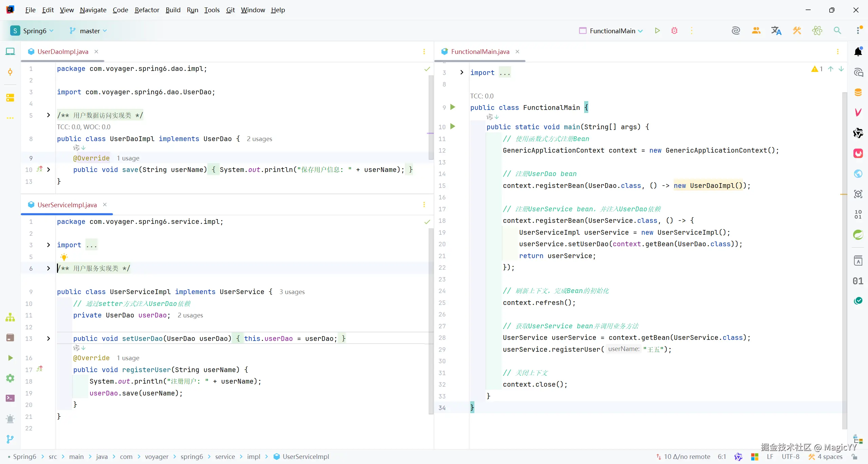Open the Notifications bell panel
This screenshot has height=464, width=868.
click(x=858, y=52)
